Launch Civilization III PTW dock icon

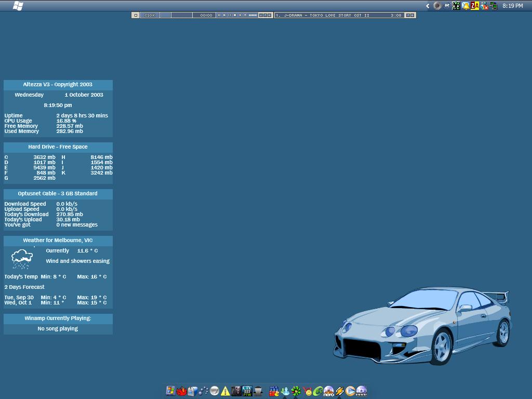[x=247, y=391]
